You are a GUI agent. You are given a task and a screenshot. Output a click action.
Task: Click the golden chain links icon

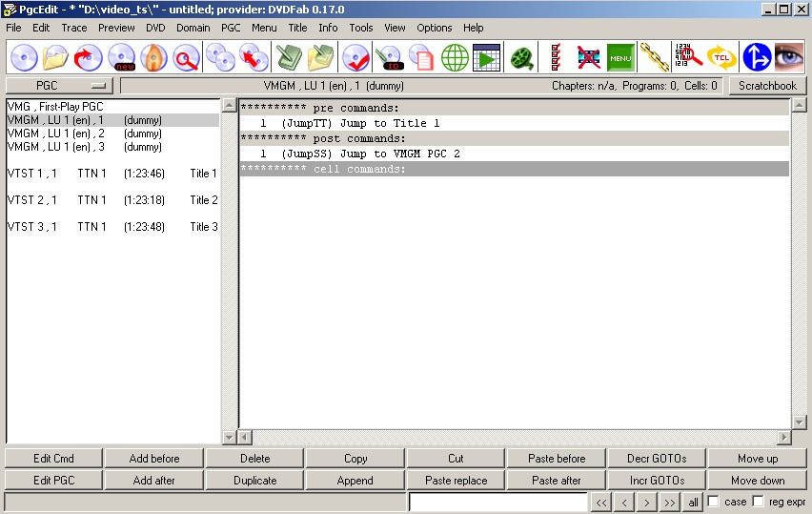pyautogui.click(x=655, y=57)
